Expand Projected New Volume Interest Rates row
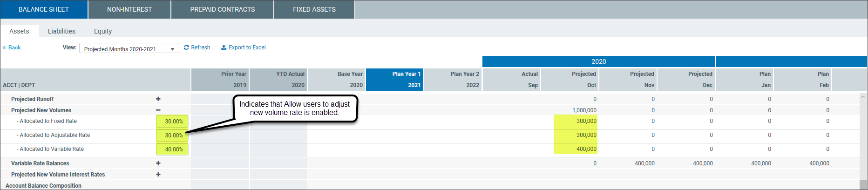Image resolution: width=868 pixels, height=190 pixels. [158, 174]
